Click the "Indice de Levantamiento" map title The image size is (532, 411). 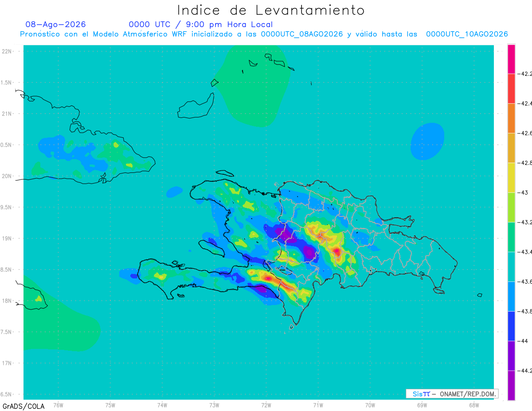(x=271, y=10)
